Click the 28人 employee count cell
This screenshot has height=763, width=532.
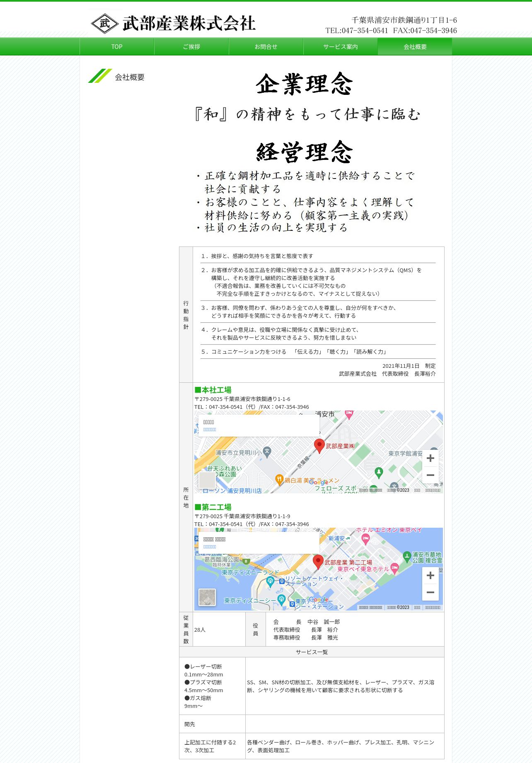coord(219,630)
